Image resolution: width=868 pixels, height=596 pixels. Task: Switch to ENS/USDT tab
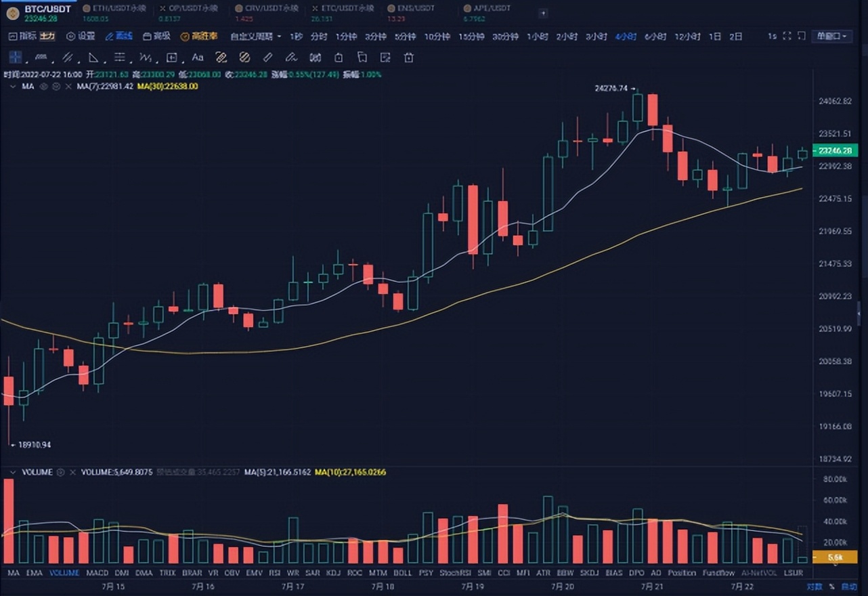[x=412, y=13]
